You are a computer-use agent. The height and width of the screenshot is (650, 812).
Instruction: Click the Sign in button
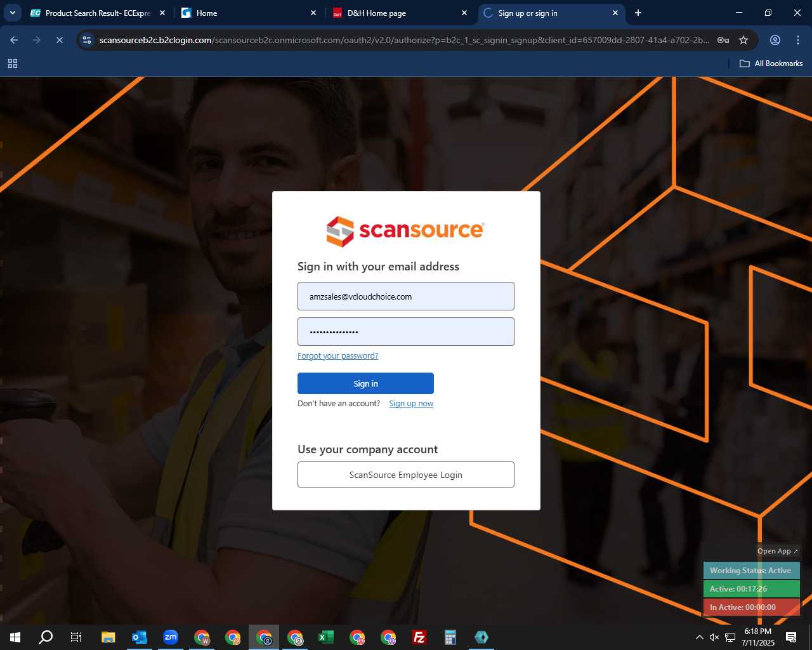coord(365,383)
